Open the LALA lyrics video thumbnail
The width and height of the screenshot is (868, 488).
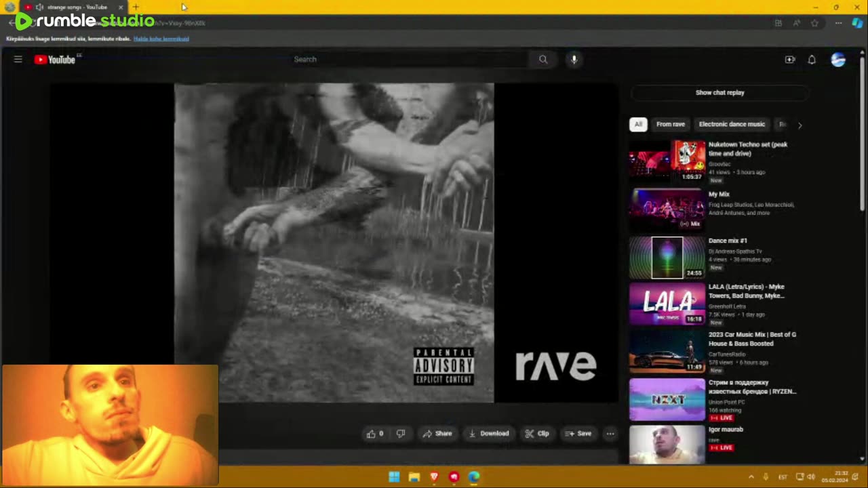click(x=667, y=304)
